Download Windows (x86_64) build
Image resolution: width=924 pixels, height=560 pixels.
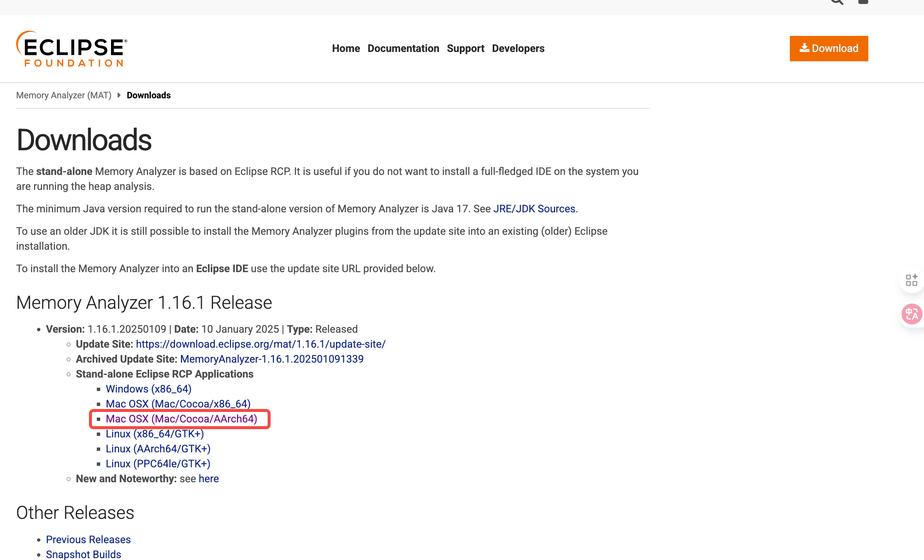148,389
